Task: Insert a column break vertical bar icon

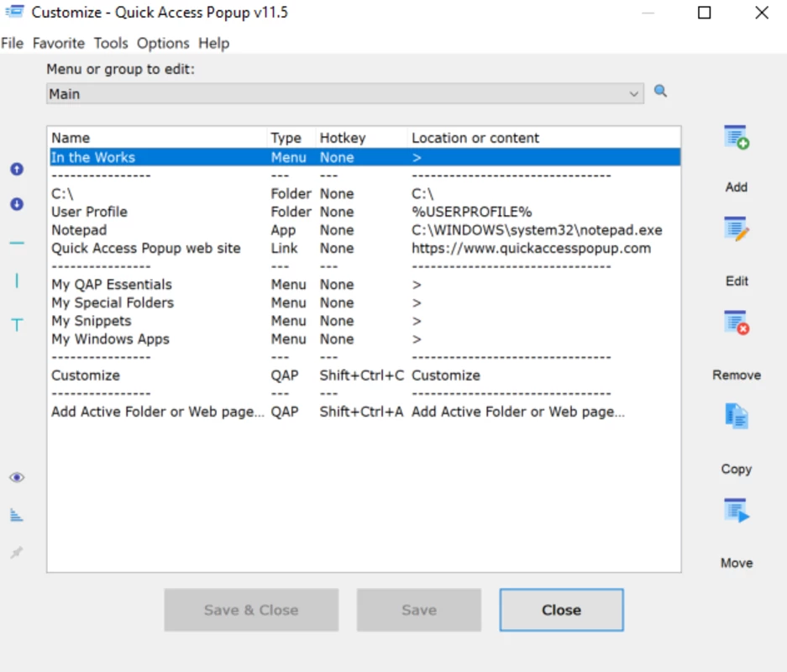Action: (x=17, y=281)
